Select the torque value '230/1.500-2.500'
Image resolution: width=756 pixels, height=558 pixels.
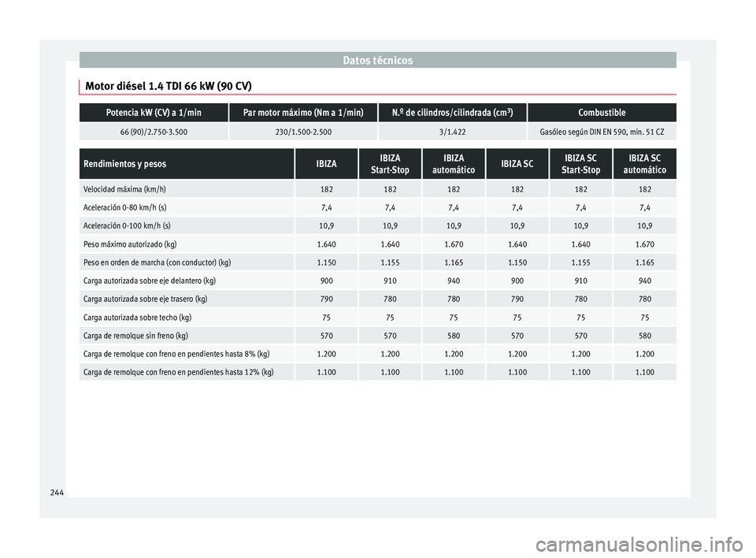point(303,132)
